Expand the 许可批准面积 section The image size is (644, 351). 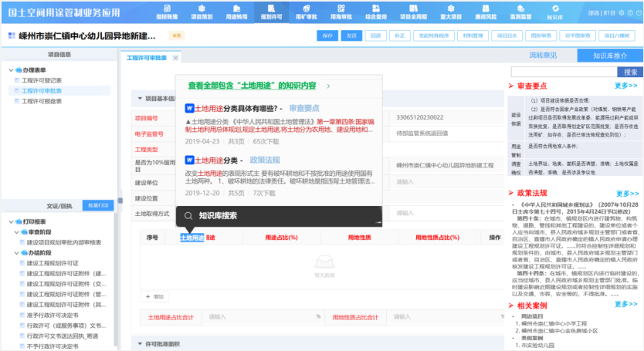pos(138,343)
